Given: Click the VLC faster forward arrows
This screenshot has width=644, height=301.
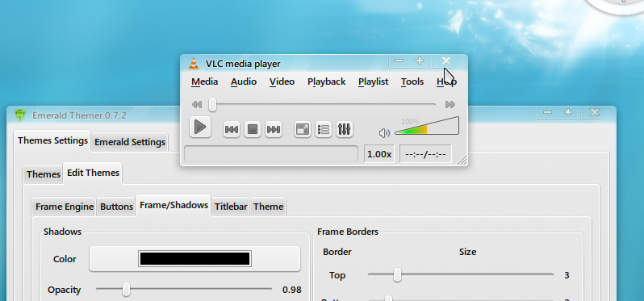Looking at the screenshot, I should coord(450,105).
